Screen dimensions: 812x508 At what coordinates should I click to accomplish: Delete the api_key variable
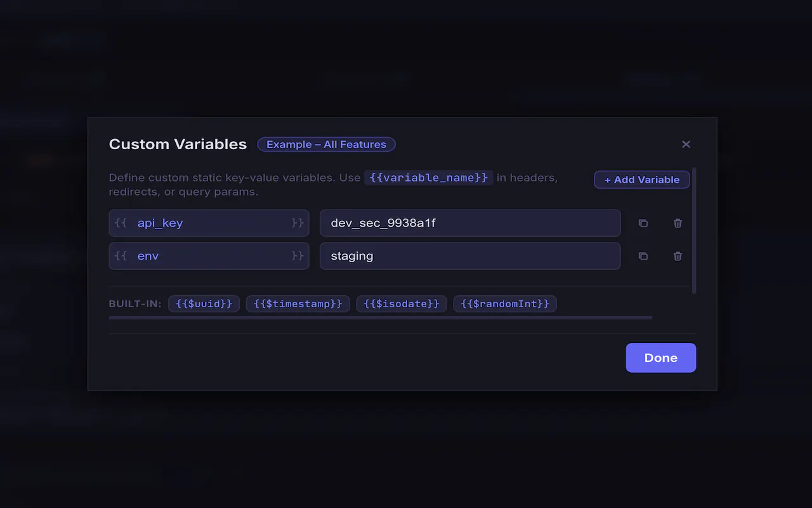678,223
